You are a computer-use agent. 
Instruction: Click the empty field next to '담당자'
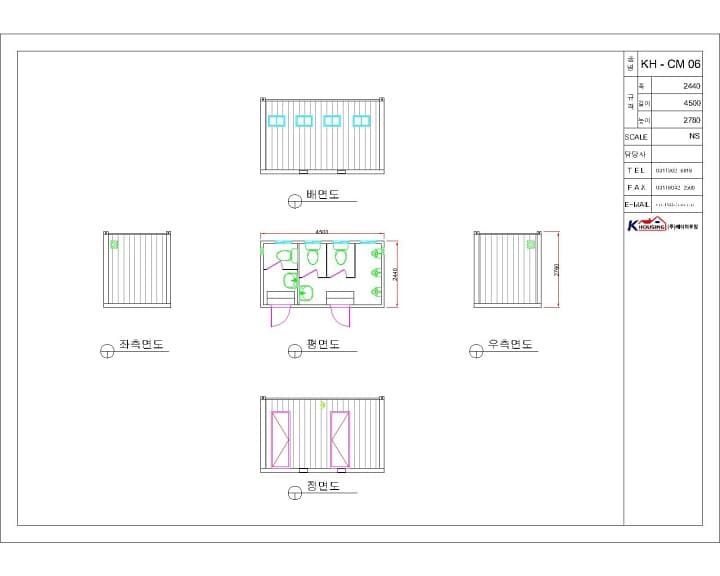[677, 154]
